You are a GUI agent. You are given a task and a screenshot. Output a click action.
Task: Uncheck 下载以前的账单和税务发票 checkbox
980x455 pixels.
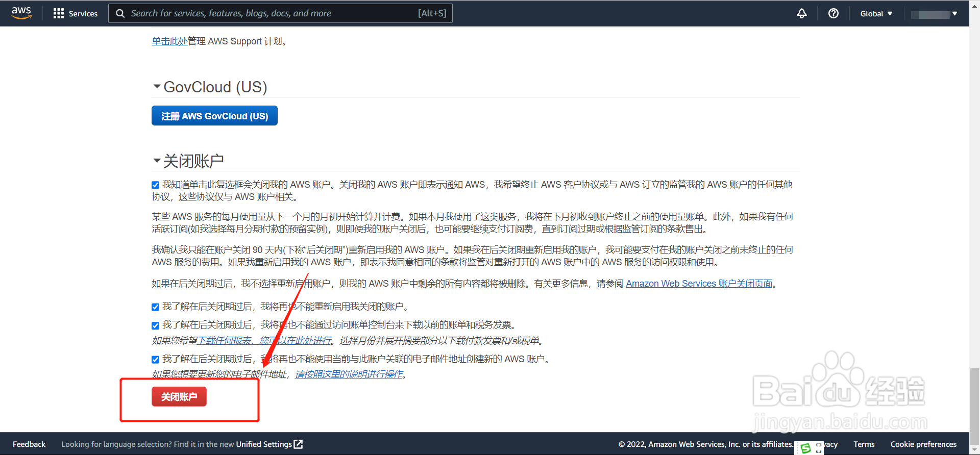tap(156, 325)
